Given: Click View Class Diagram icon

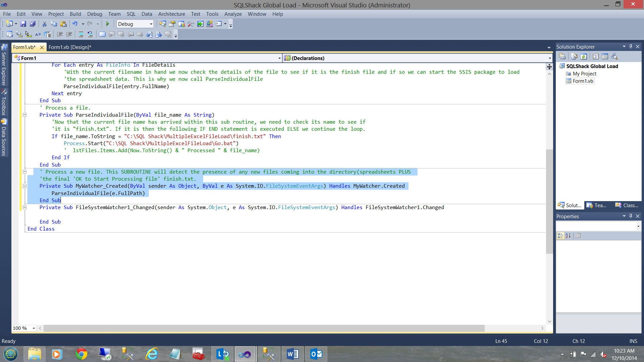Looking at the screenshot, I should click(614, 56).
